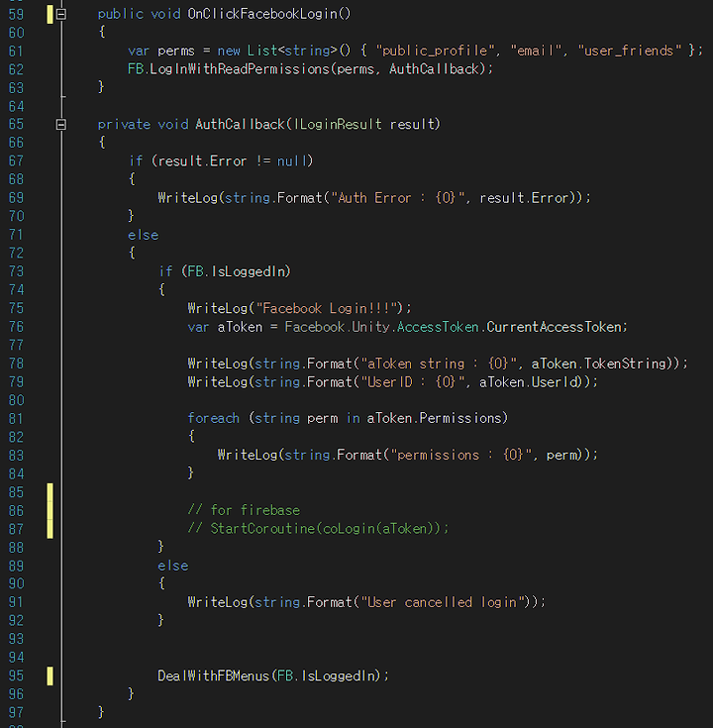Click the foreach keyword on line 81
Screen dimensions: 713x728
(x=213, y=418)
